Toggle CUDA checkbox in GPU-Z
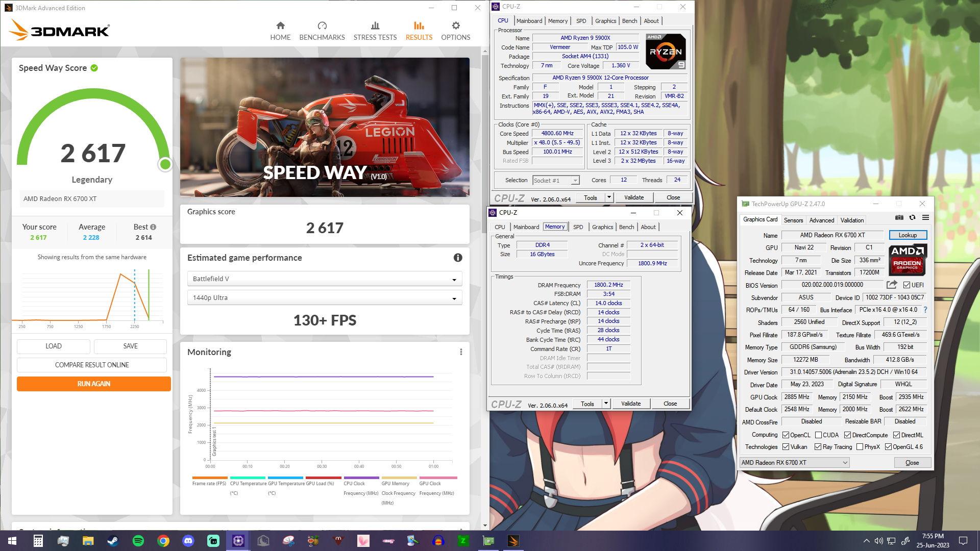This screenshot has height=551, width=980. click(819, 435)
